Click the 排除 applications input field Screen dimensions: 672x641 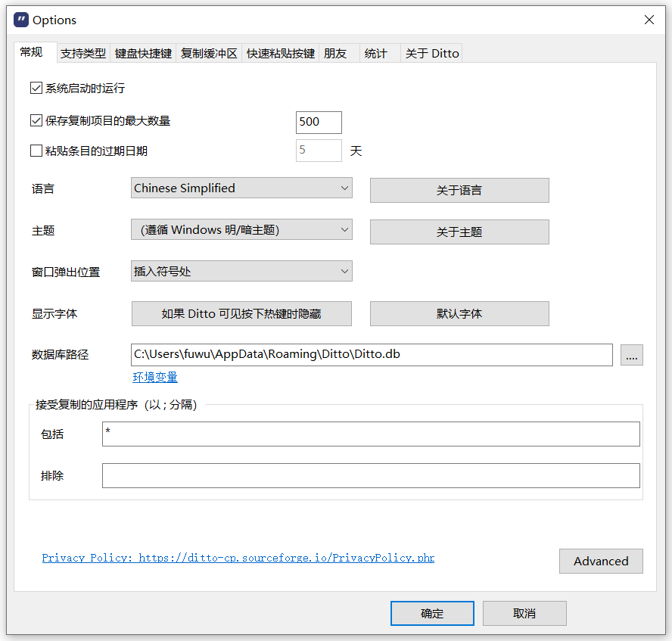tap(371, 475)
